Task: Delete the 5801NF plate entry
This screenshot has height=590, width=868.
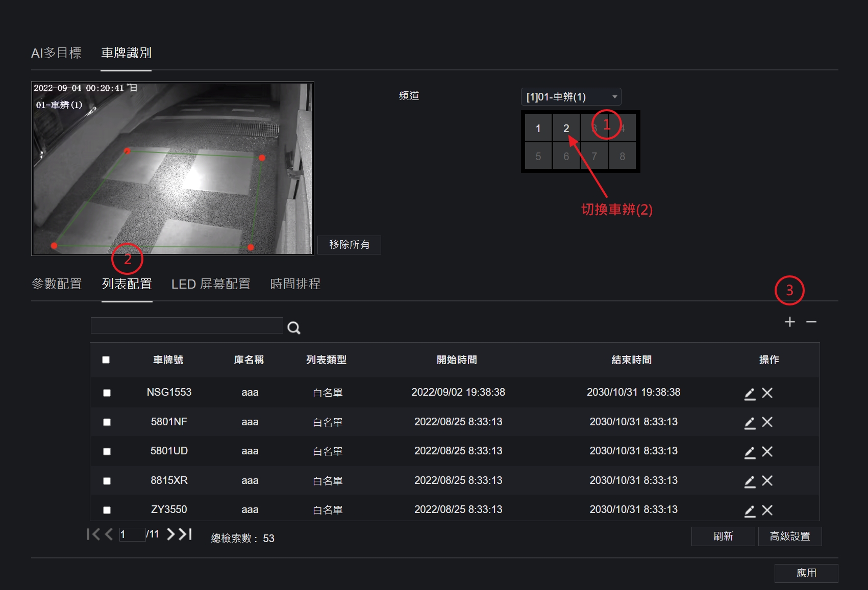Action: tap(767, 422)
